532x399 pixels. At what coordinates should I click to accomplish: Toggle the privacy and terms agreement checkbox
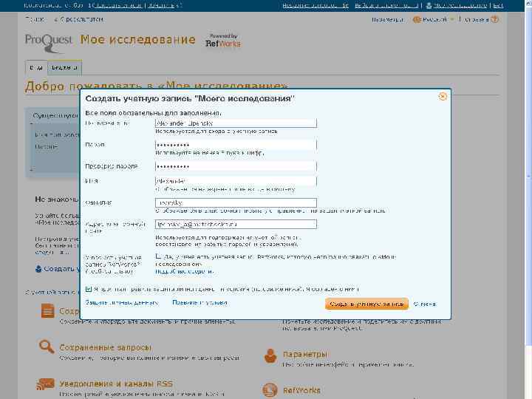[x=89, y=289]
